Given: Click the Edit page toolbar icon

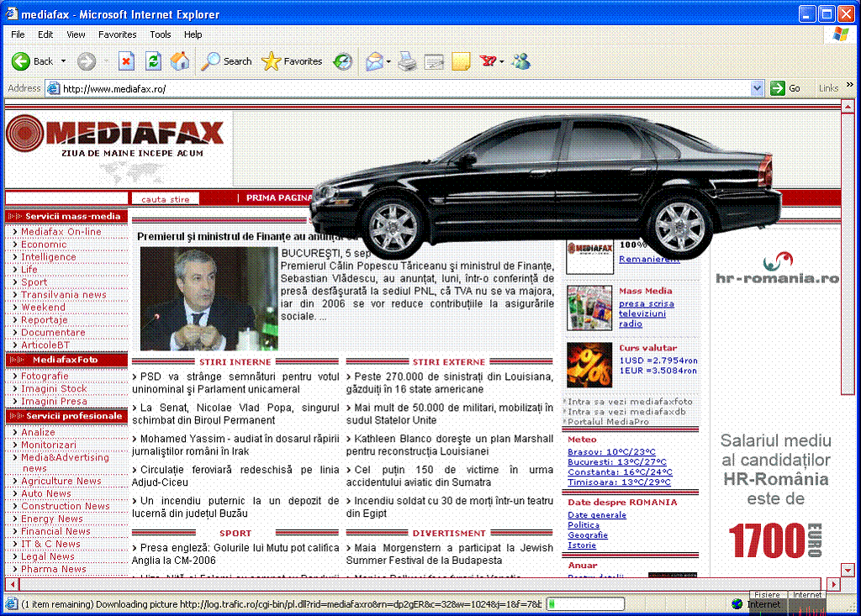Looking at the screenshot, I should pyautogui.click(x=434, y=61).
